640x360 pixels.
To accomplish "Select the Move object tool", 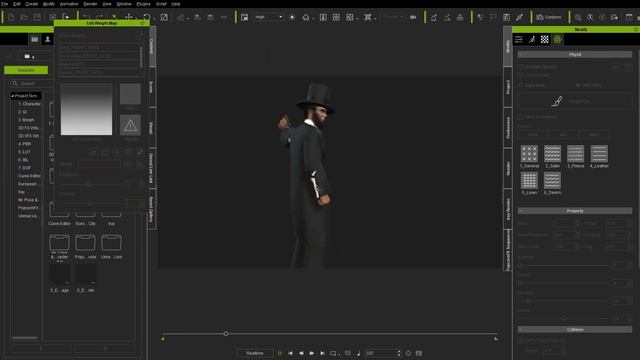I will coord(129,17).
